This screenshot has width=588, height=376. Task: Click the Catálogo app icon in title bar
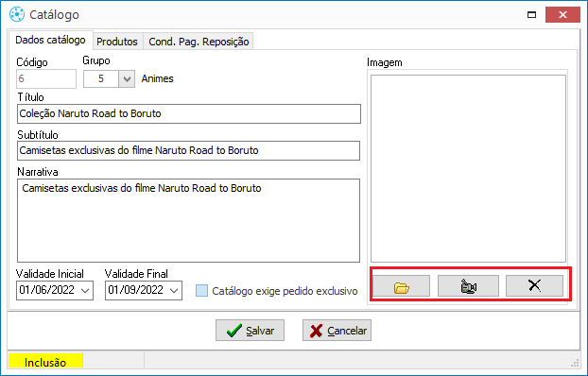tap(17, 14)
